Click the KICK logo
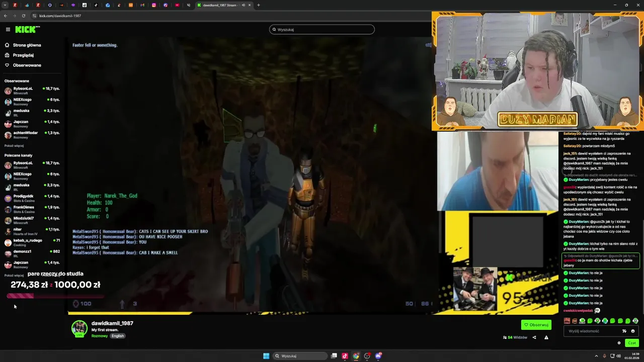The height and width of the screenshot is (362, 644). point(27,29)
